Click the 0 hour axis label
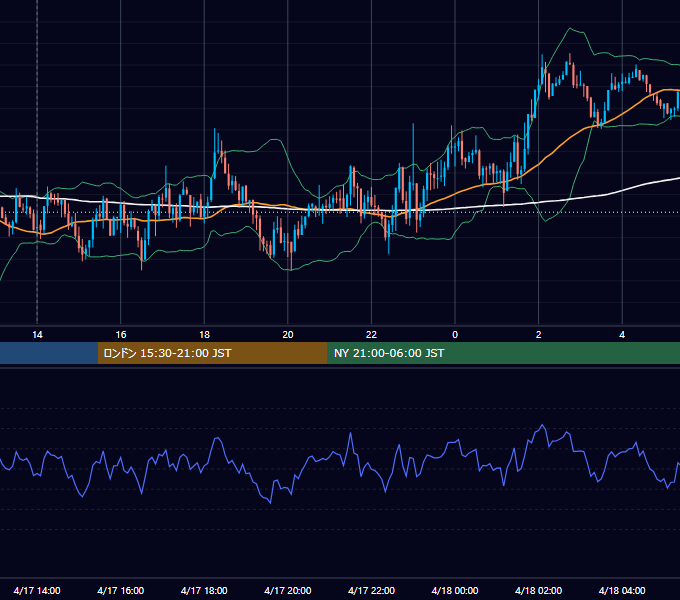The height and width of the screenshot is (600, 680). (455, 335)
